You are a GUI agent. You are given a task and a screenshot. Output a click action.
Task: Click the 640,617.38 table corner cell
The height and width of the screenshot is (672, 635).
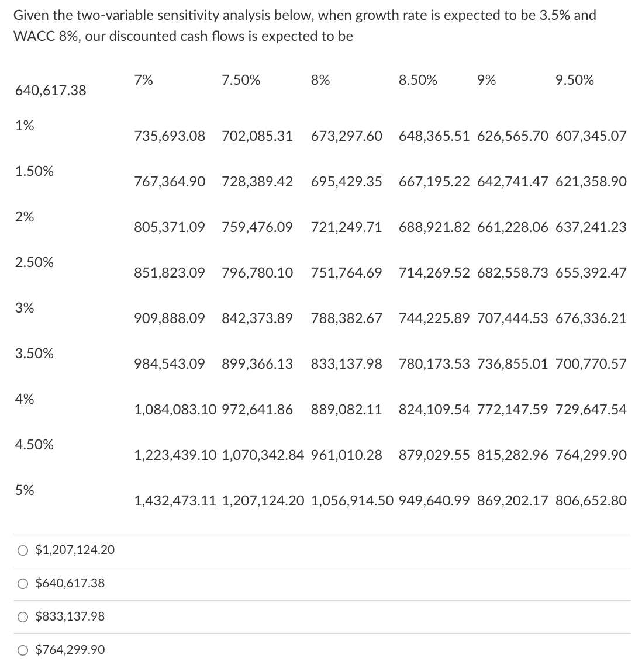click(50, 91)
